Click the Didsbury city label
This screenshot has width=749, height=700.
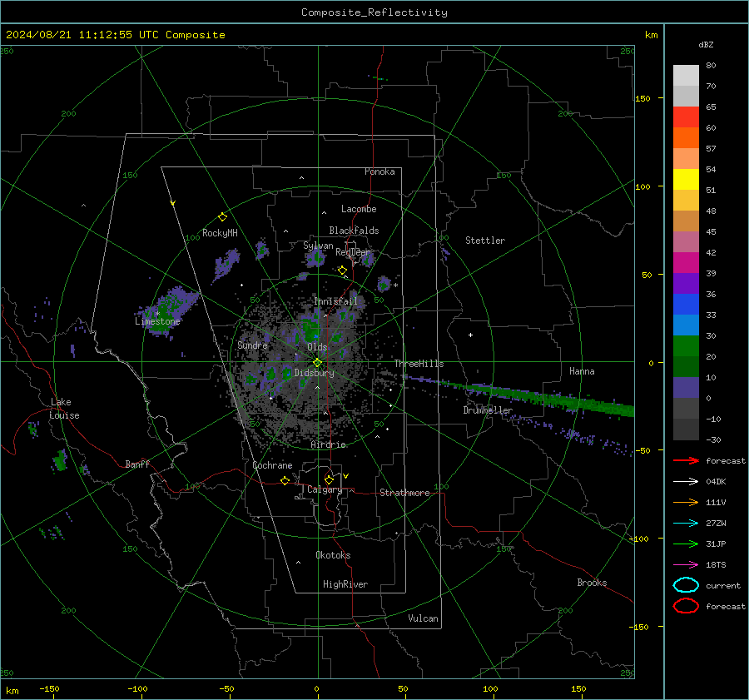[x=314, y=373]
